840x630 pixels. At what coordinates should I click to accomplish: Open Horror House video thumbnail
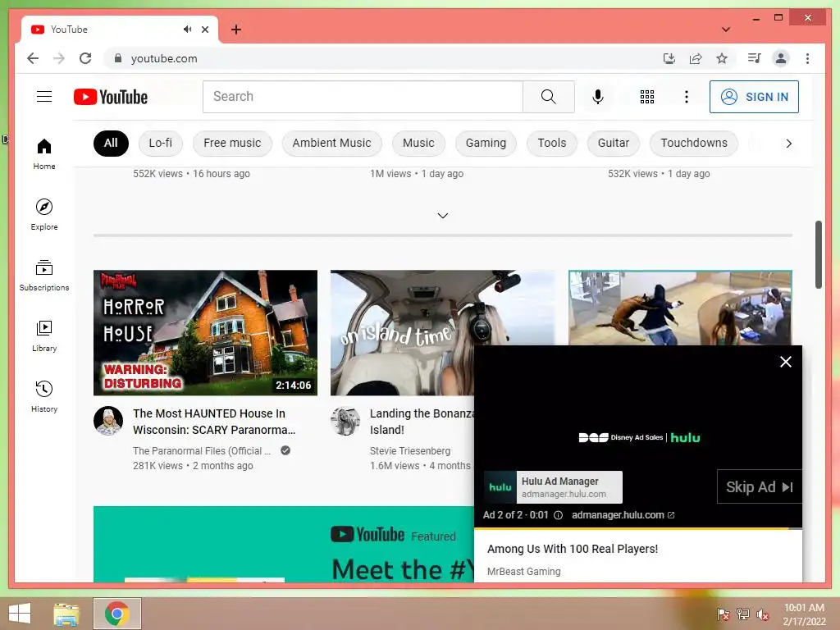click(x=205, y=333)
